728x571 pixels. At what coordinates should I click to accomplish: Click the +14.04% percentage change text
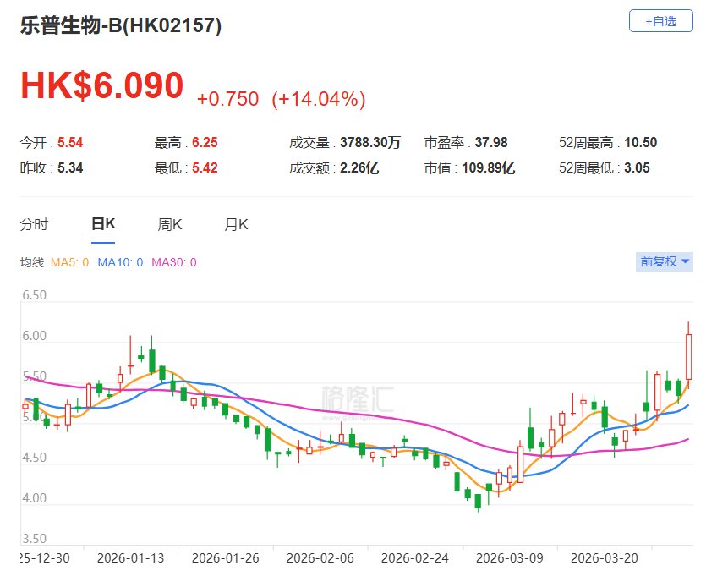coord(318,100)
